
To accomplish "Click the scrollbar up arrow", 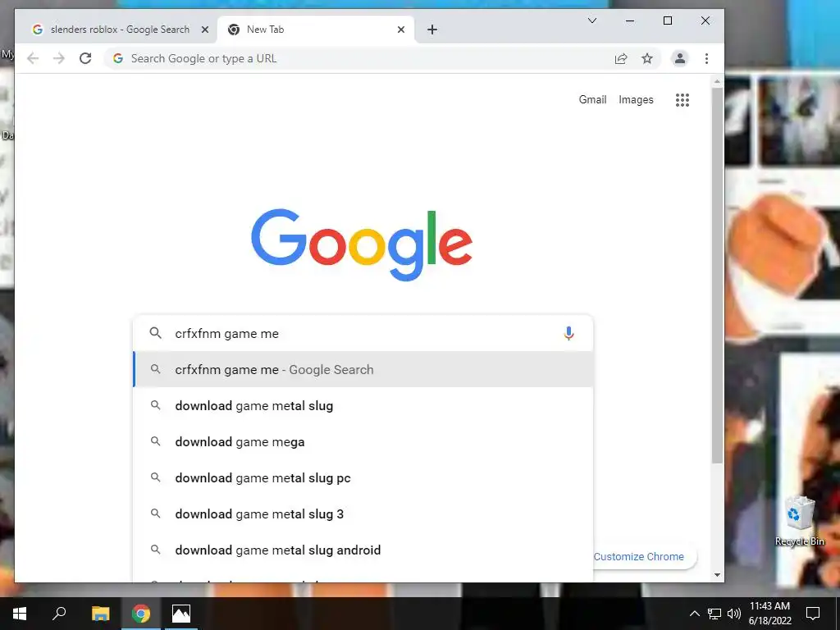I will pyautogui.click(x=717, y=81).
